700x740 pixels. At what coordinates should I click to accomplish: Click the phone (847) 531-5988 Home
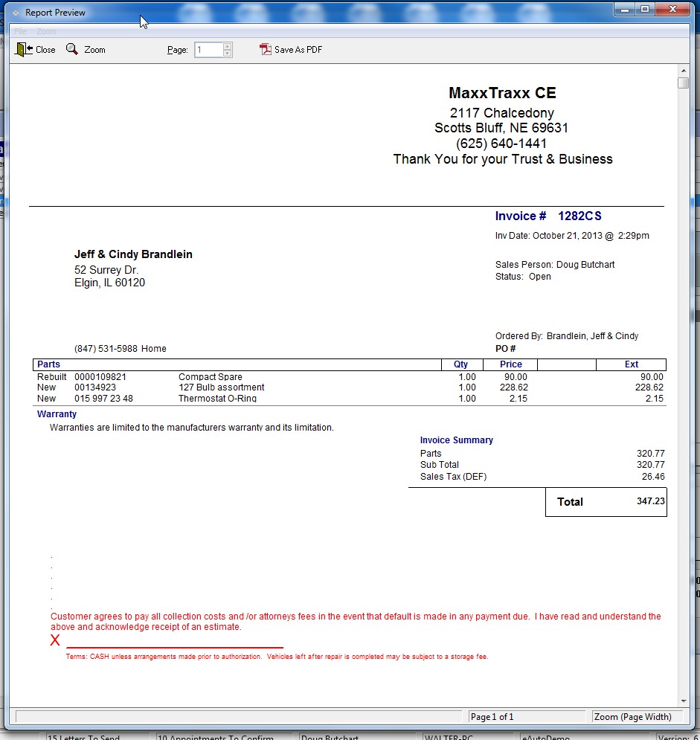click(x=121, y=349)
